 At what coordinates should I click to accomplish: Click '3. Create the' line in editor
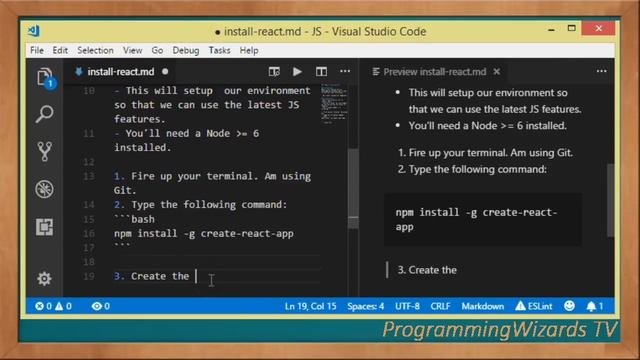tap(151, 276)
